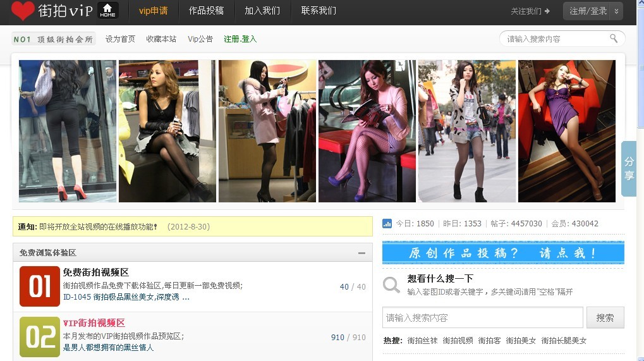
Task: Open thumbnail of woman reading a magazine
Action: [x=367, y=131]
